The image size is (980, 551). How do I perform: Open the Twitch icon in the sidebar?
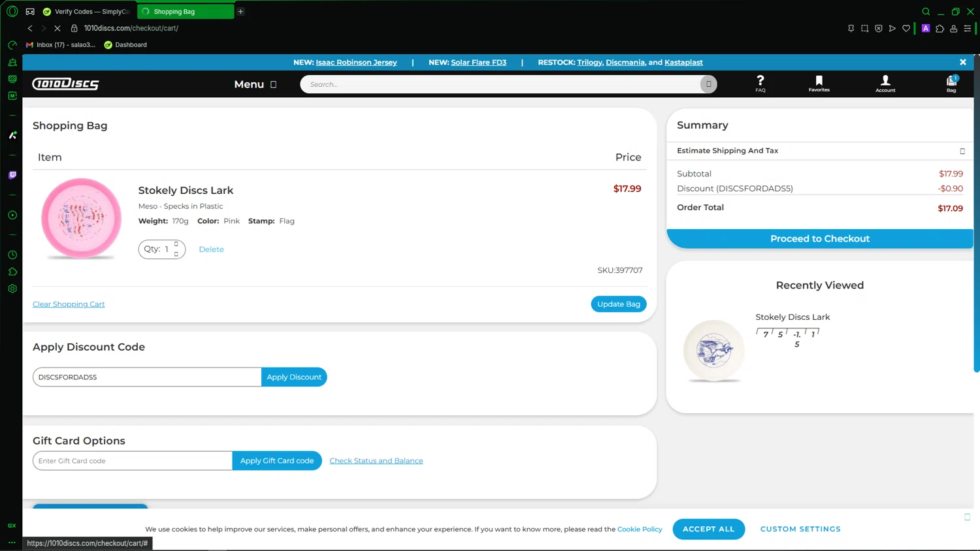click(x=12, y=175)
